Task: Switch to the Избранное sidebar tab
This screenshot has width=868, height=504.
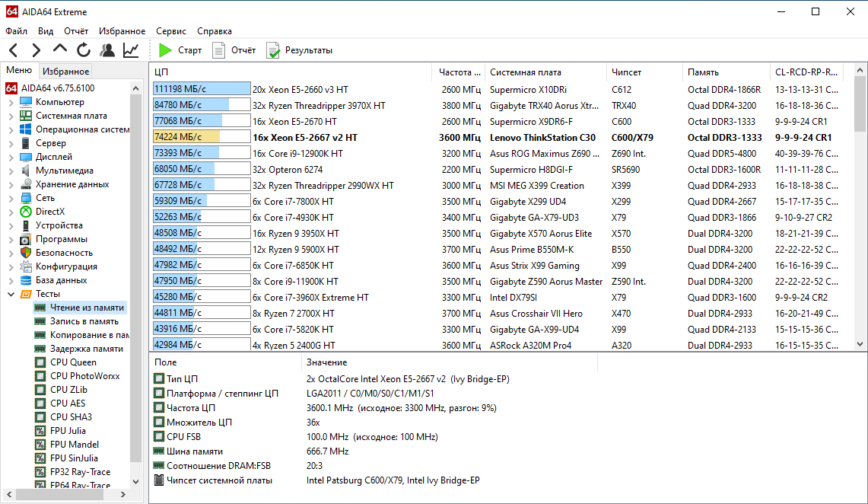Action: 66,71
